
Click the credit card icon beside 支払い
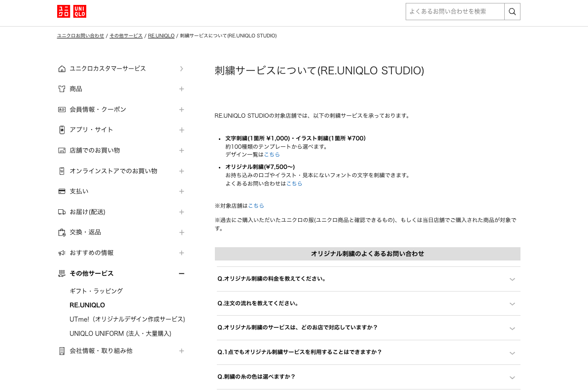point(62,191)
